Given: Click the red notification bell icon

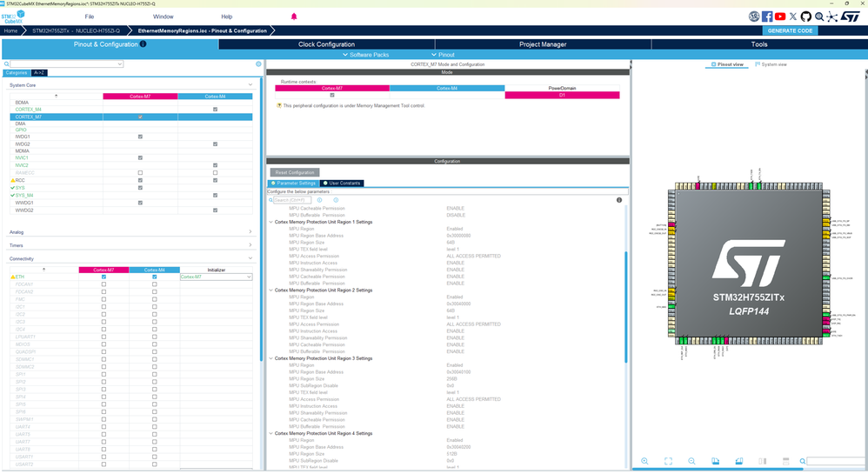Looking at the screenshot, I should (294, 17).
